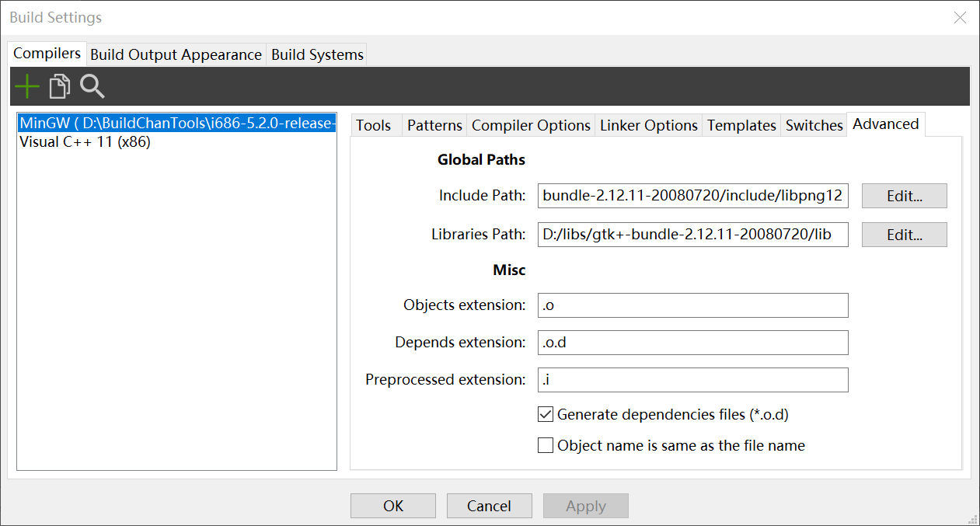
Task: Switch to the Build Output Appearance tab
Action: (x=176, y=55)
